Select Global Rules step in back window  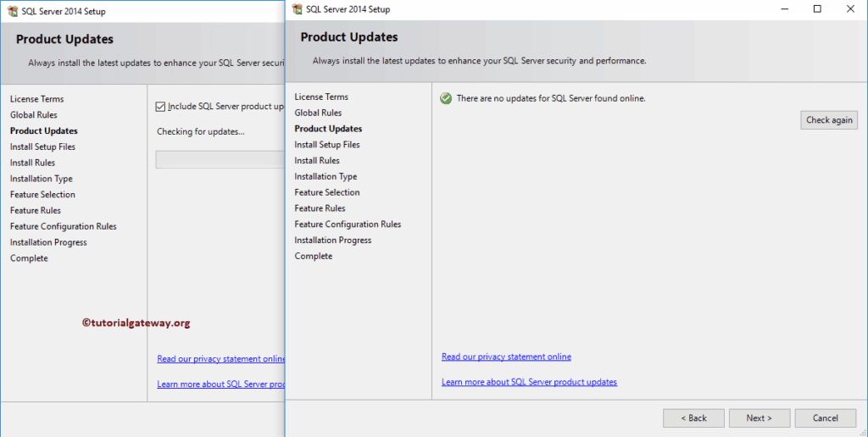[33, 115]
